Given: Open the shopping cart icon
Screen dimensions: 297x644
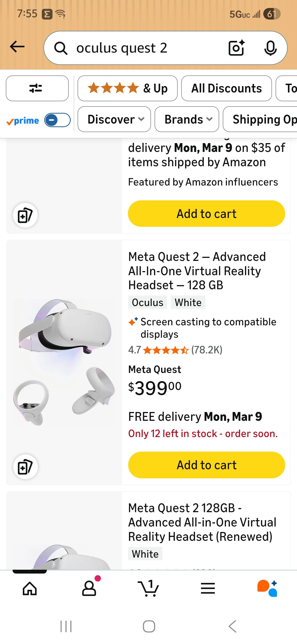Looking at the screenshot, I should pos(148,588).
